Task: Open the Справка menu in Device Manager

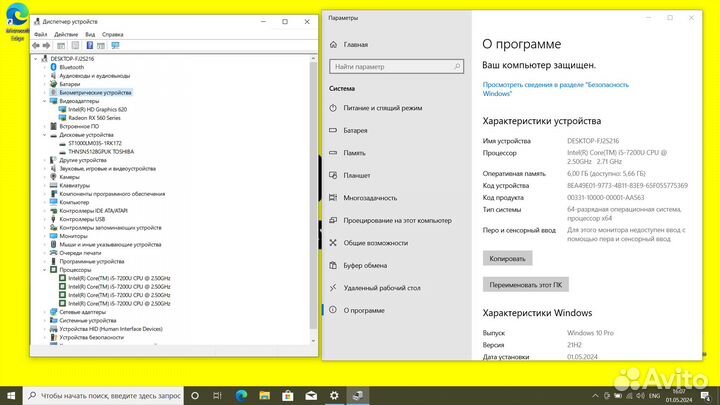Action: 112,34
